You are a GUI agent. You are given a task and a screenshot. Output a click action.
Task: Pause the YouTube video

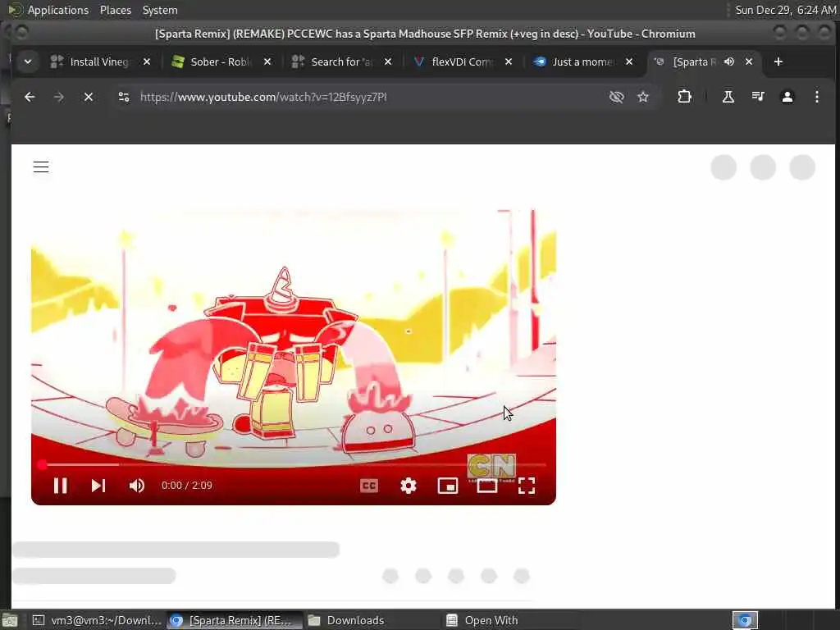pos(61,486)
